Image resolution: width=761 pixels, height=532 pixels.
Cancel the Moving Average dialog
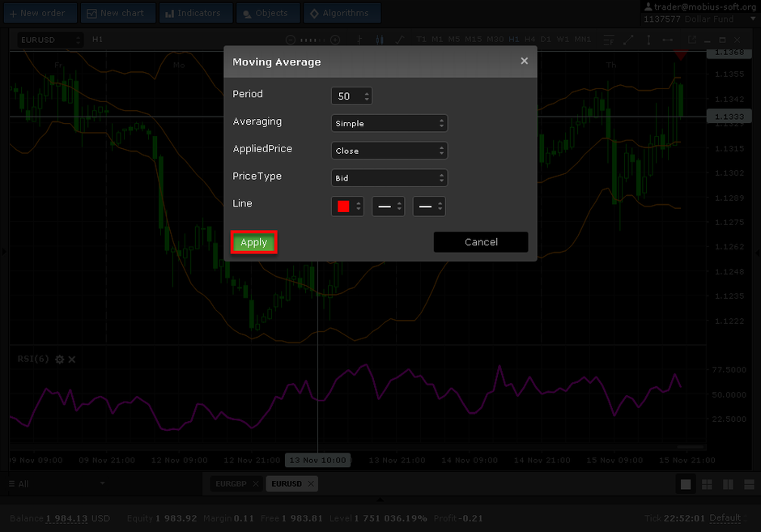click(x=480, y=242)
